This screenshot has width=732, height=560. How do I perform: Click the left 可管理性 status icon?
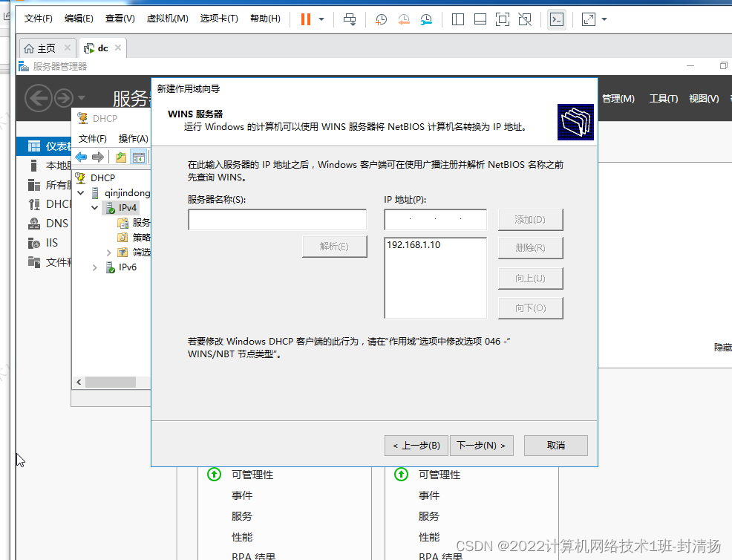tap(215, 475)
